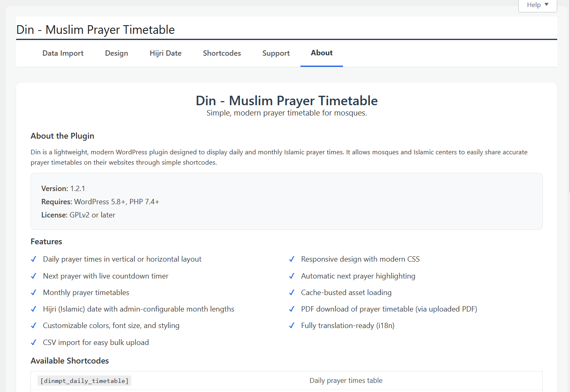Open the Support tab
The image size is (570, 392).
coord(276,53)
